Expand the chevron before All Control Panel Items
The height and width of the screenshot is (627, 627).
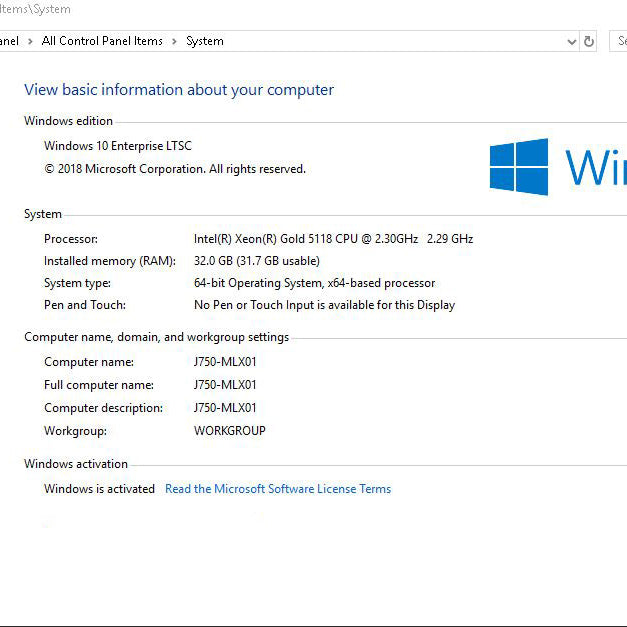click(30, 41)
